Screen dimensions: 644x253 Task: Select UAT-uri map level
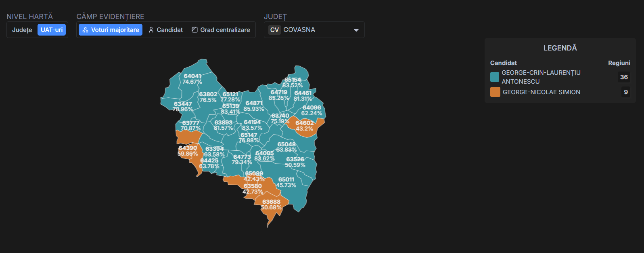point(52,30)
